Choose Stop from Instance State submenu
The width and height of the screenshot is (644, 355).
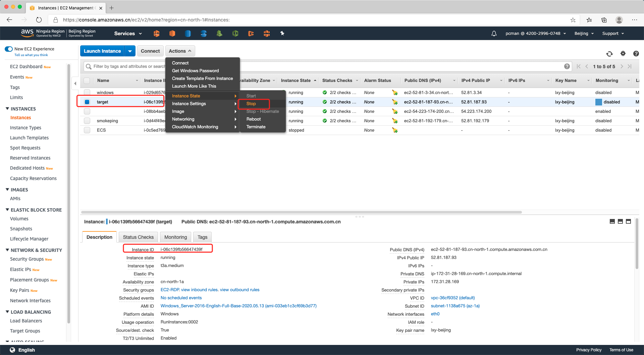point(251,104)
